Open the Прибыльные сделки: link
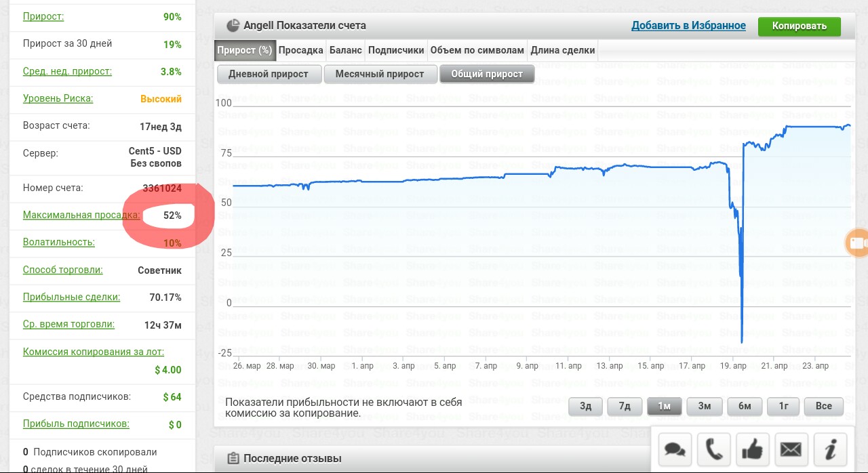Viewport: 868px width, 473px height. tap(71, 297)
